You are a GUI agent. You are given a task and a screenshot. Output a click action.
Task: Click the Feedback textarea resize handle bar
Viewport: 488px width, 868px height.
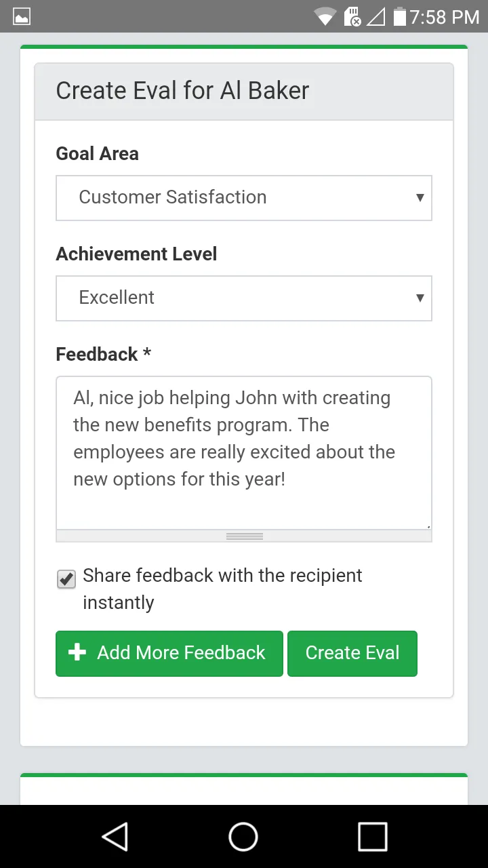click(x=244, y=536)
